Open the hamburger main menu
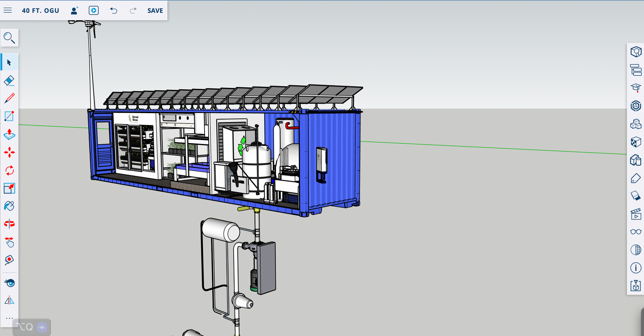This screenshot has width=644, height=336. [x=8, y=10]
